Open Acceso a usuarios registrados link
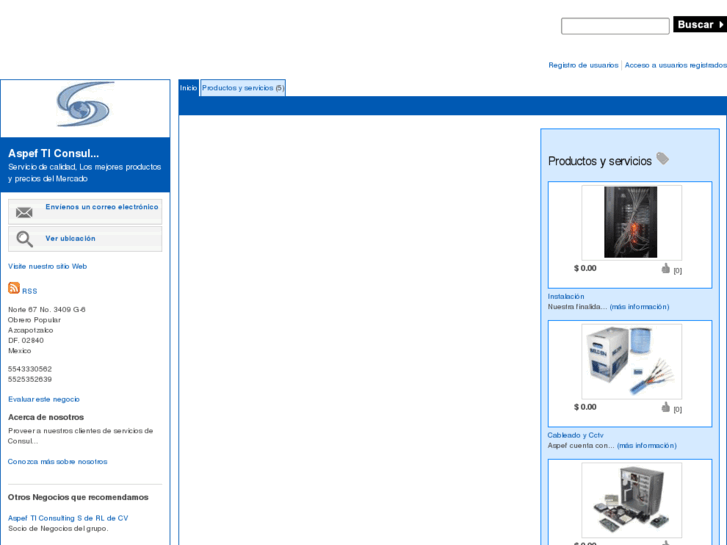This screenshot has height=545, width=727. click(x=676, y=65)
